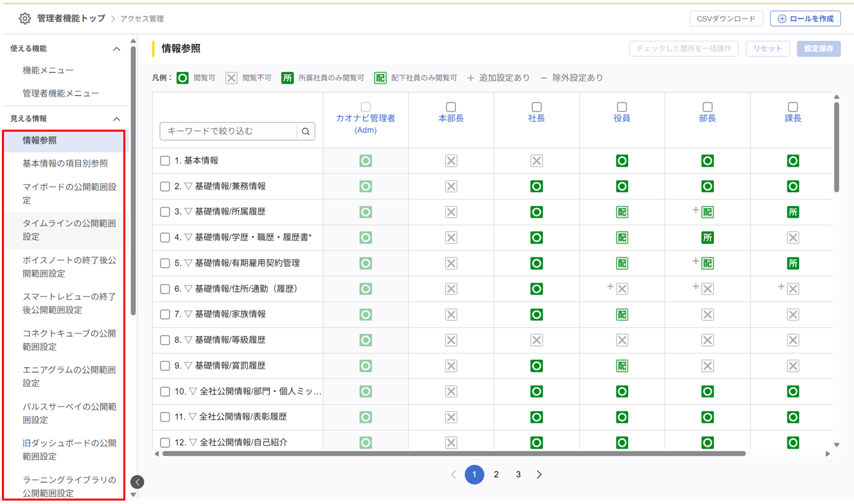Image resolution: width=854 pixels, height=504 pixels.
Task: Click 閲覧不可 icon for 住所/通勤 in 役員 column
Action: (x=622, y=289)
